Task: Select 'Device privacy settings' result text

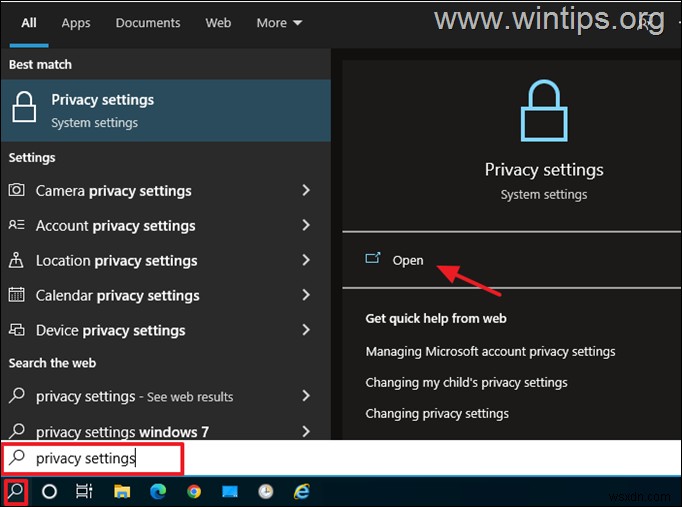Action: pyautogui.click(x=110, y=330)
